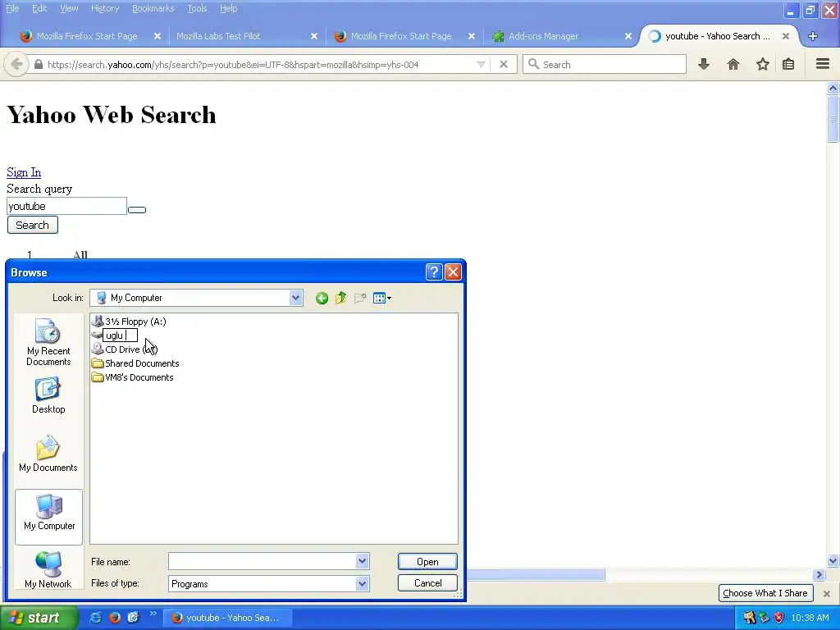Launch Firefox from quick launch
Screen dimensions: 840x630
pyautogui.click(x=114, y=618)
